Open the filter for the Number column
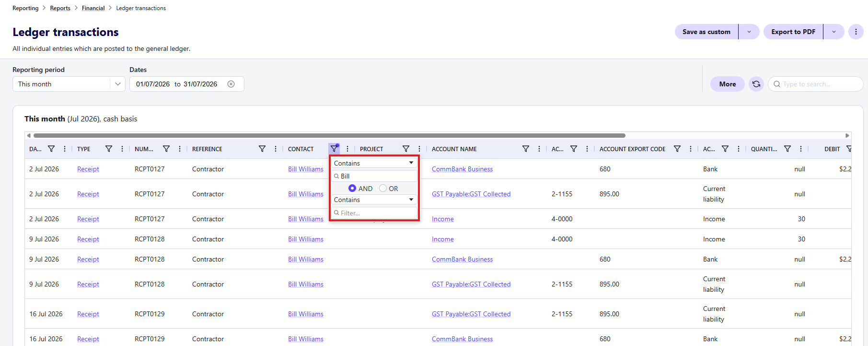868x346 pixels. pos(166,149)
